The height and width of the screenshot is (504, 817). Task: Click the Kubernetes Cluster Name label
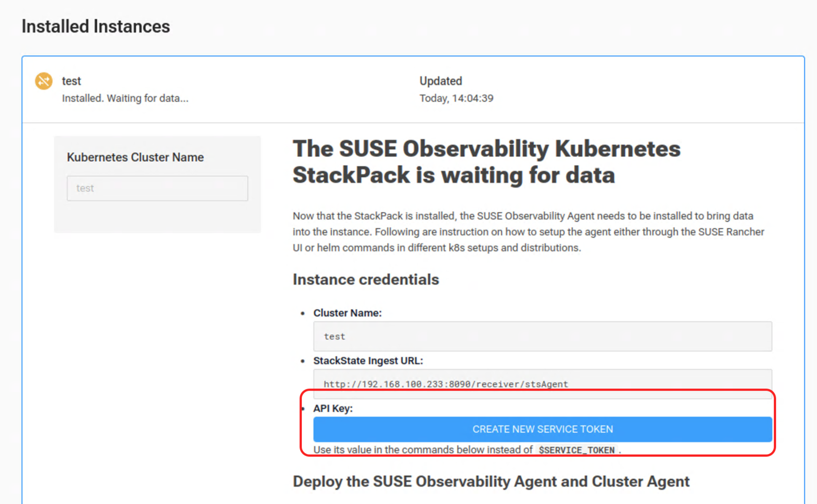tap(135, 157)
